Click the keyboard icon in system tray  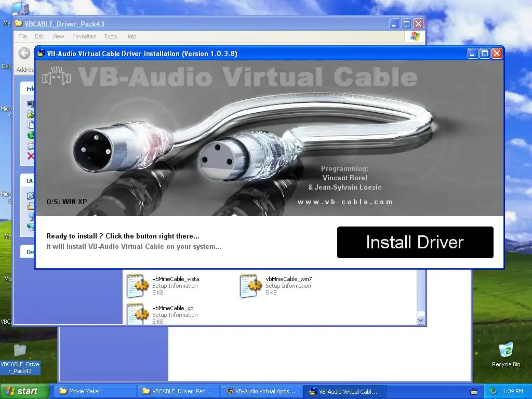474,392
